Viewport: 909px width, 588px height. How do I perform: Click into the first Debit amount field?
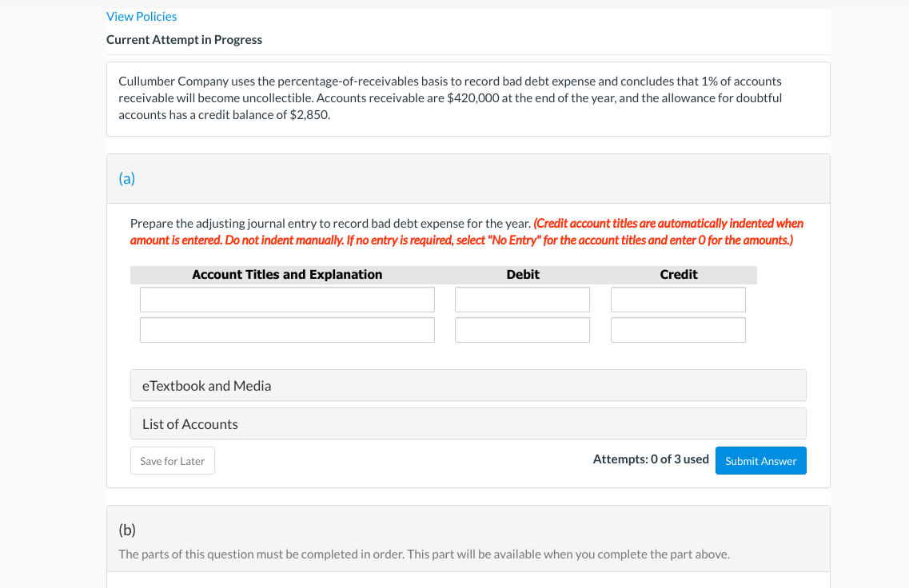(x=522, y=299)
